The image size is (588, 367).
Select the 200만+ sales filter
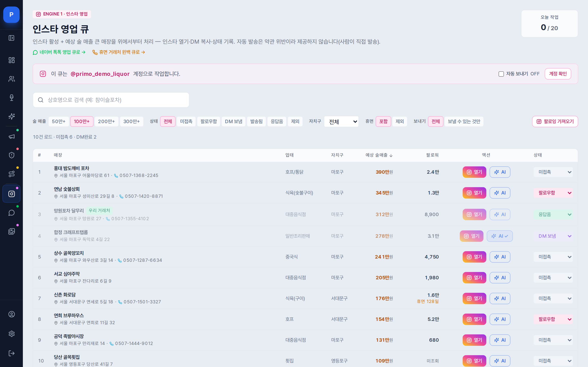pyautogui.click(x=106, y=121)
